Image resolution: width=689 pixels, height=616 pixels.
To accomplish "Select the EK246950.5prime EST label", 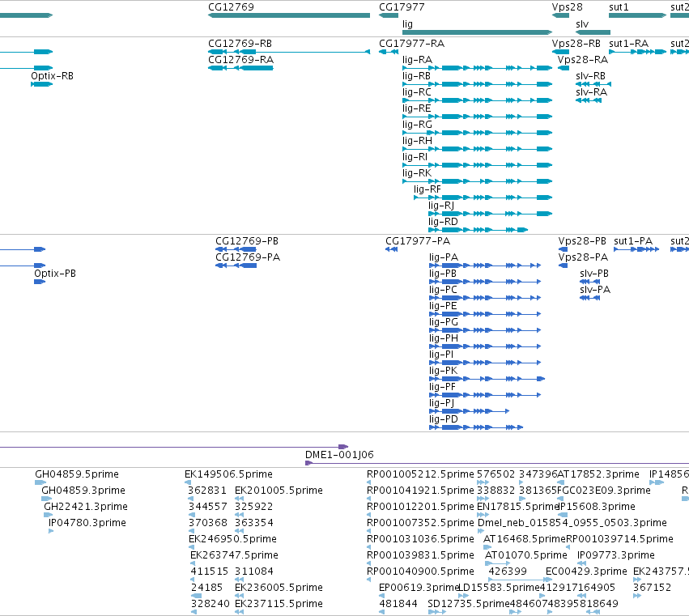I will [x=233, y=539].
